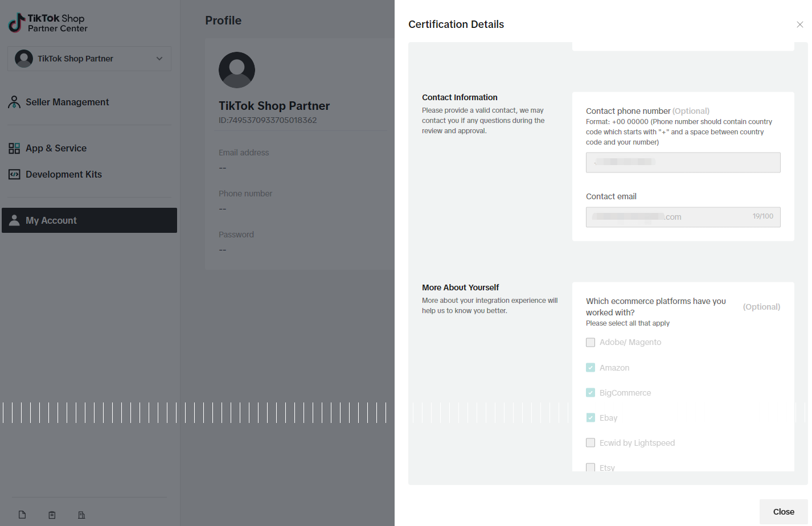Click the Development Kits code icon

[x=14, y=175]
